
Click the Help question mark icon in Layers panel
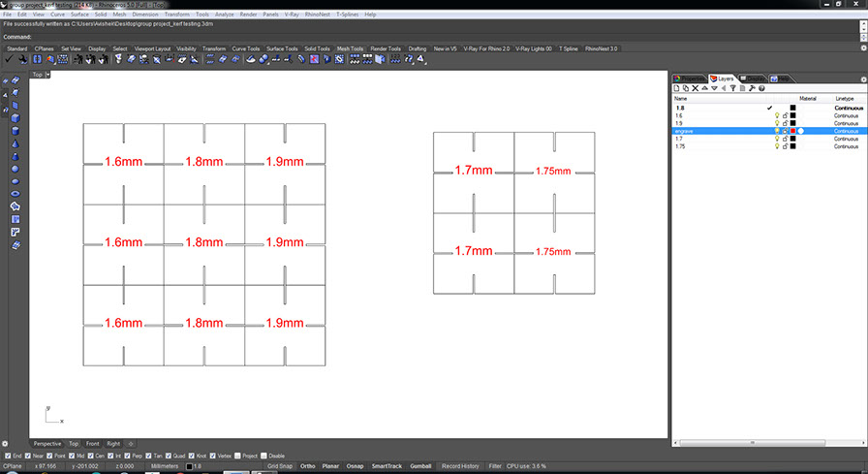coord(761,88)
